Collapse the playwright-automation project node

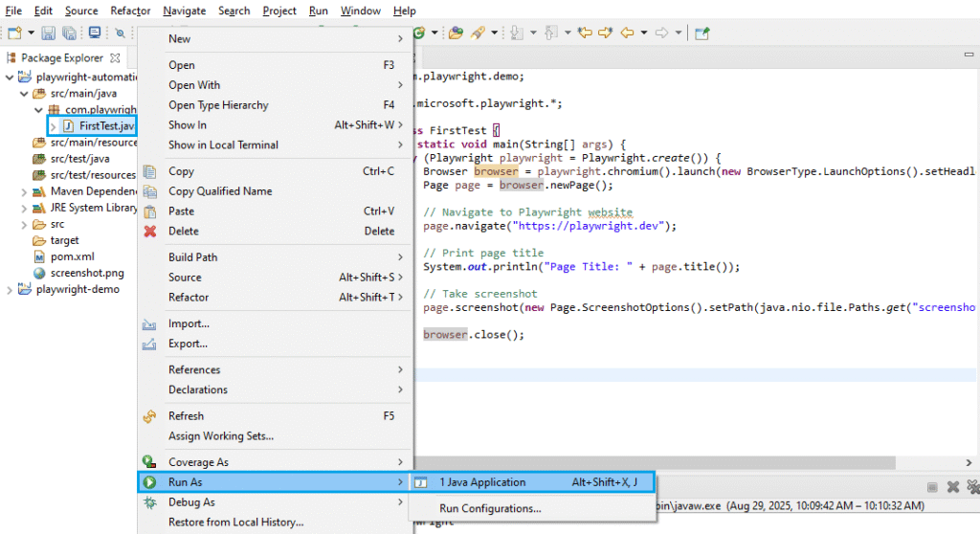coord(10,77)
